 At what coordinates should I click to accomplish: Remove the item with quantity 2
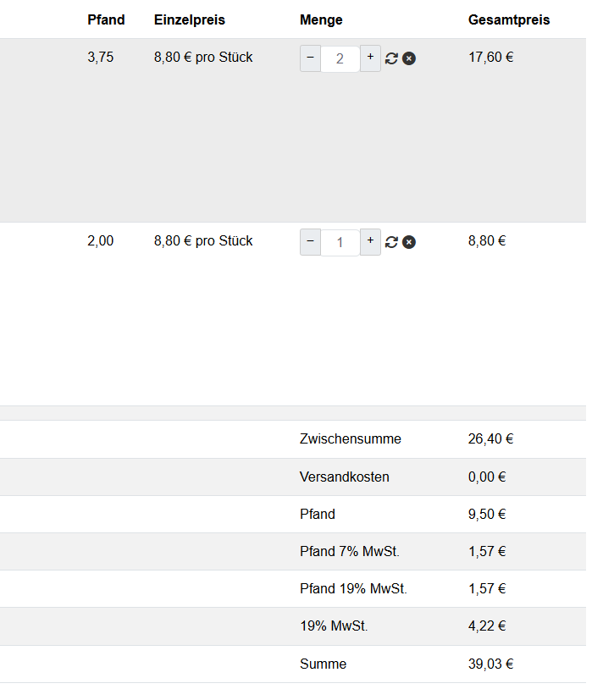[409, 58]
